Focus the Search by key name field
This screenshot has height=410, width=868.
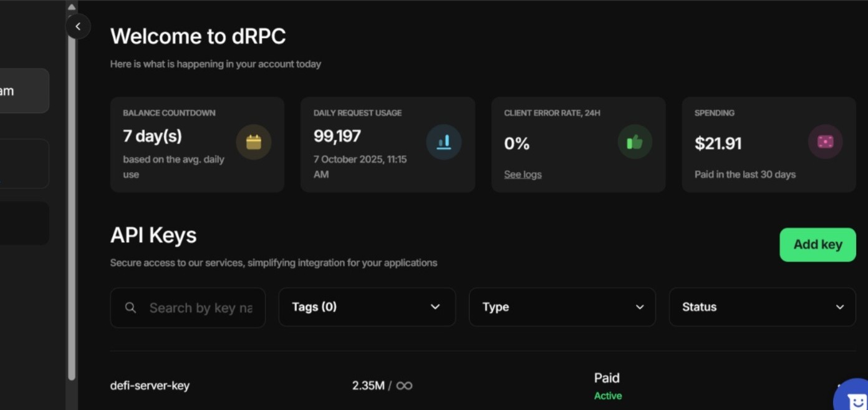pos(200,308)
